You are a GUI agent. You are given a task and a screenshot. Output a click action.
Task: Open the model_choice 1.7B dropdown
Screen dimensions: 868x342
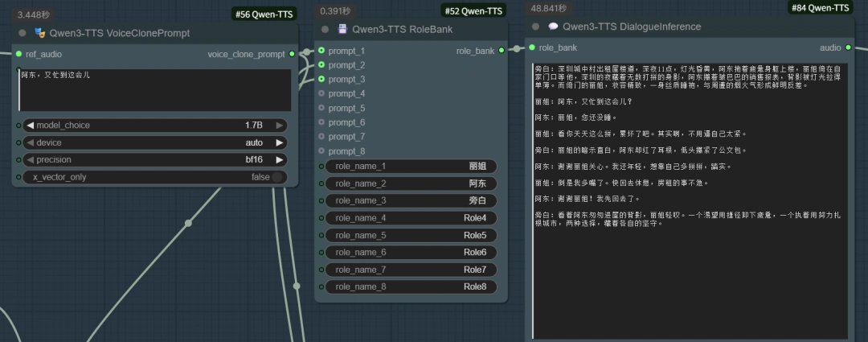pyautogui.click(x=155, y=126)
